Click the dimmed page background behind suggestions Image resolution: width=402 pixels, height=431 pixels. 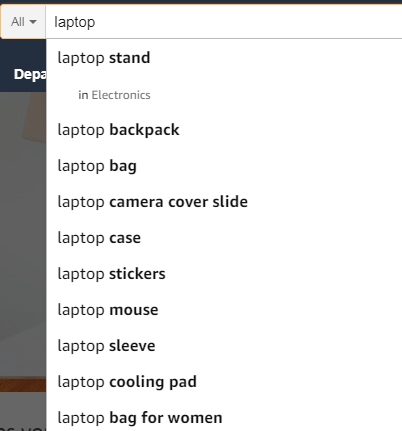[23, 233]
